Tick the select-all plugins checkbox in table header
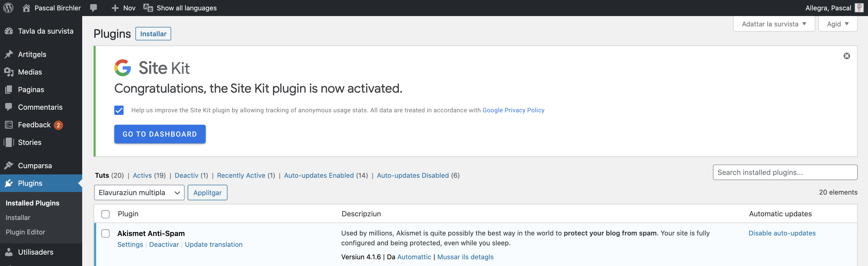This screenshot has width=868, height=266. coord(105,214)
